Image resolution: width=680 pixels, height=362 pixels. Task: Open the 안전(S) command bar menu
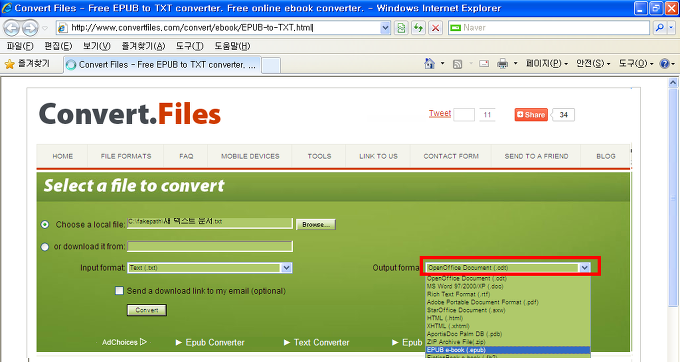point(593,64)
